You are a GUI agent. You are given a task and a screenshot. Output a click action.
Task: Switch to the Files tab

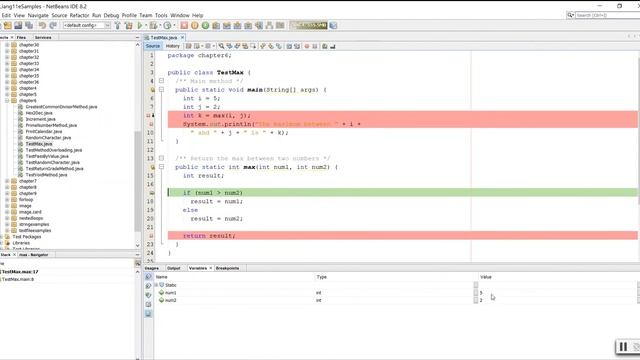pyautogui.click(x=21, y=37)
